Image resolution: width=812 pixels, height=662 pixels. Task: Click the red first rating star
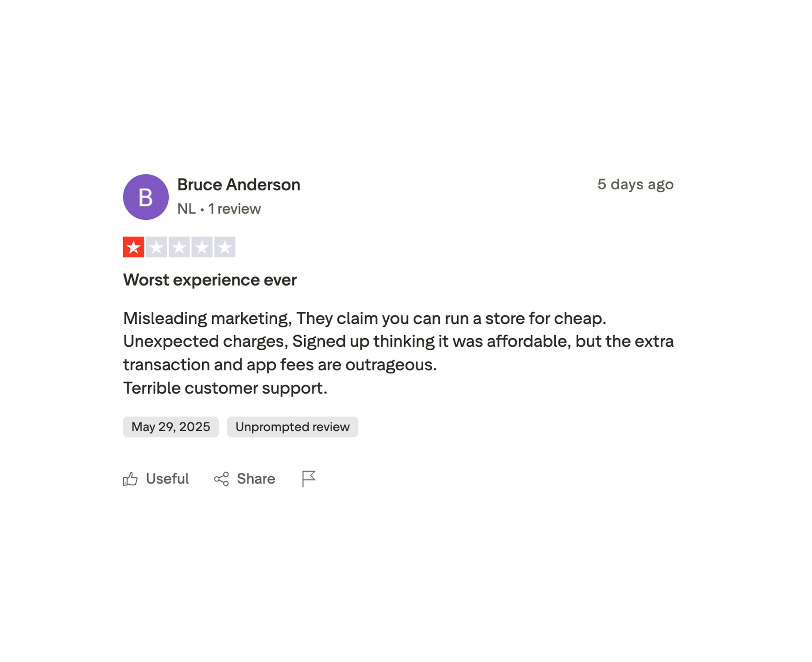(134, 247)
